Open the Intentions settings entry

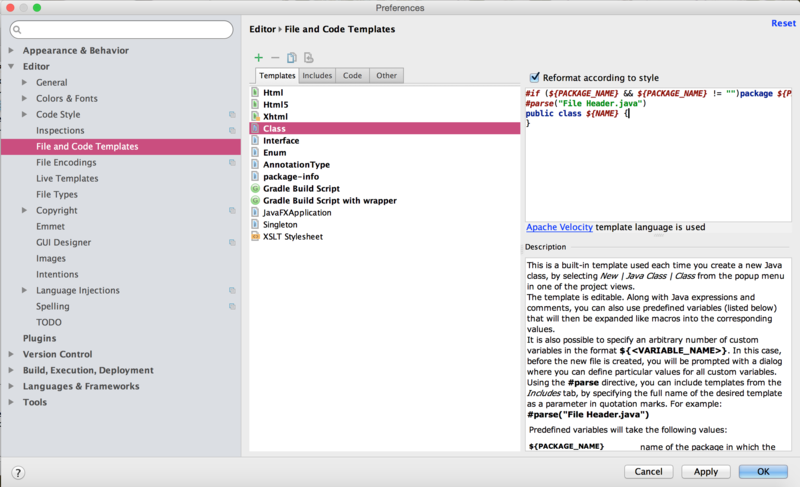pos(57,274)
